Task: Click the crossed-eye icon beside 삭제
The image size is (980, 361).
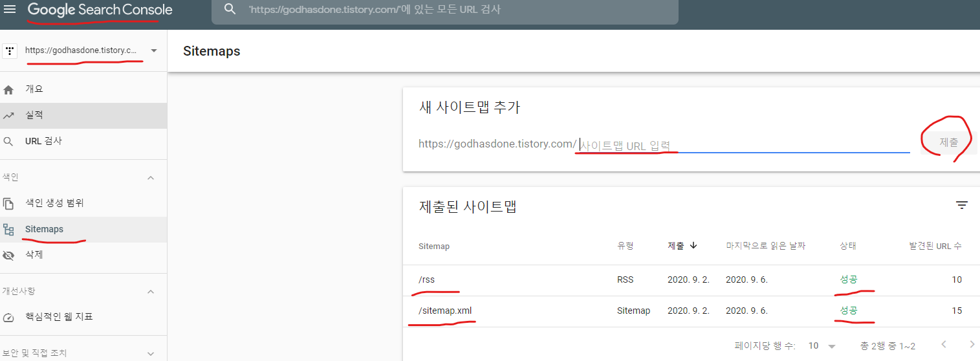Action: point(8,256)
